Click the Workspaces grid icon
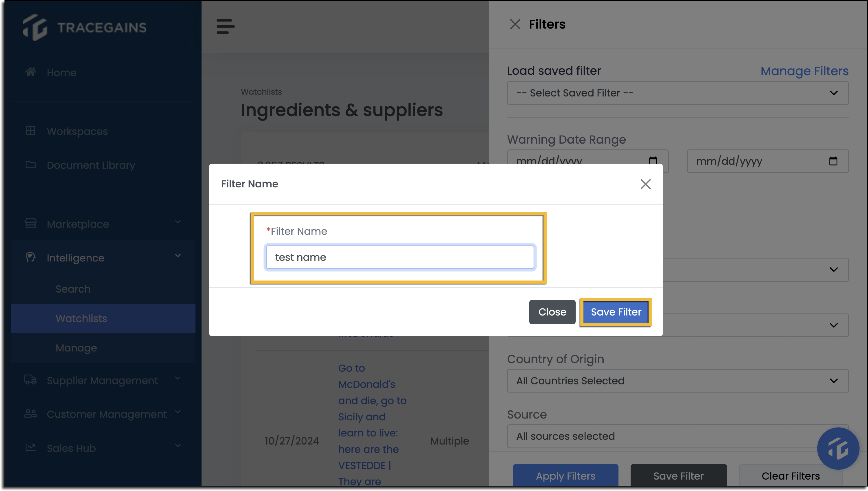 (31, 131)
